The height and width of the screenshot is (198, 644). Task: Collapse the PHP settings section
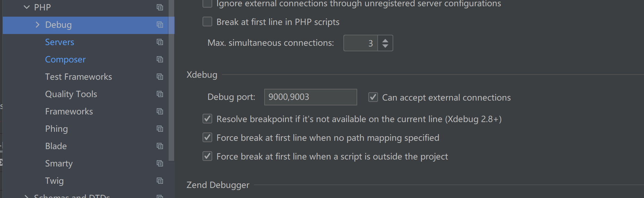pos(27,7)
